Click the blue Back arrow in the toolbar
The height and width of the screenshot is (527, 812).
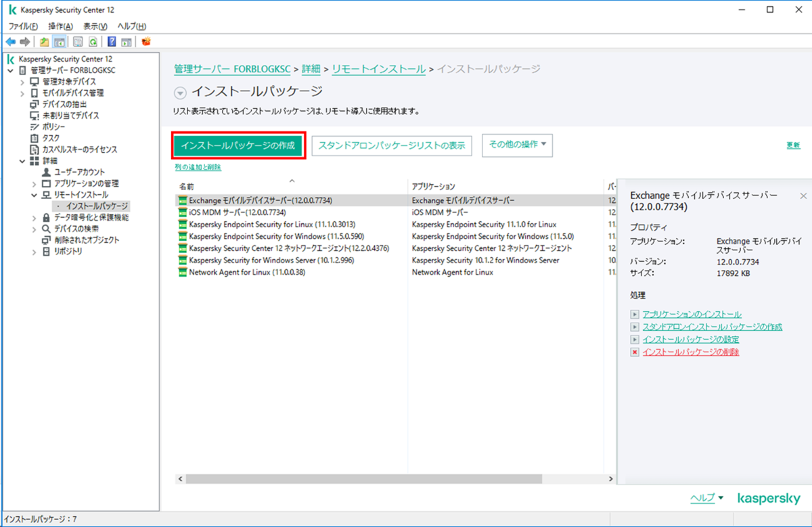click(x=10, y=41)
